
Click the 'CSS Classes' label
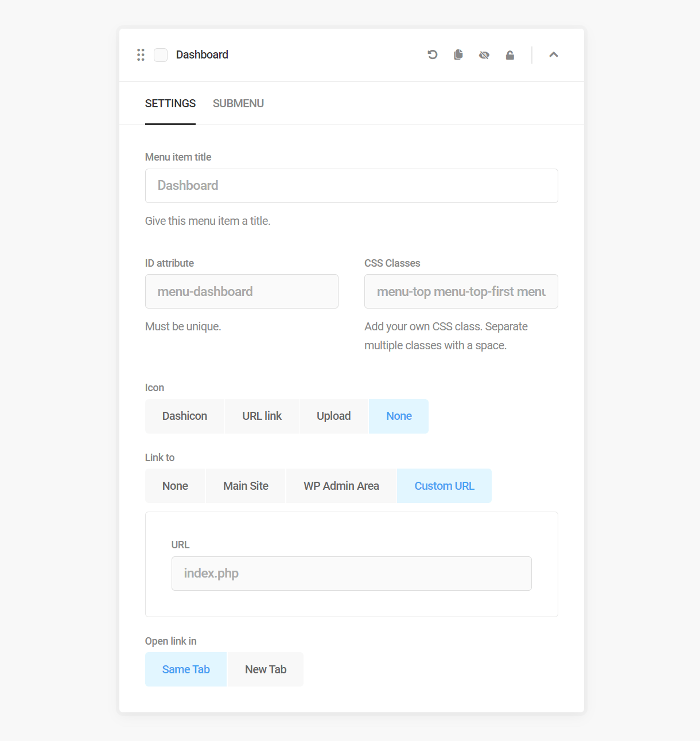pyautogui.click(x=392, y=263)
